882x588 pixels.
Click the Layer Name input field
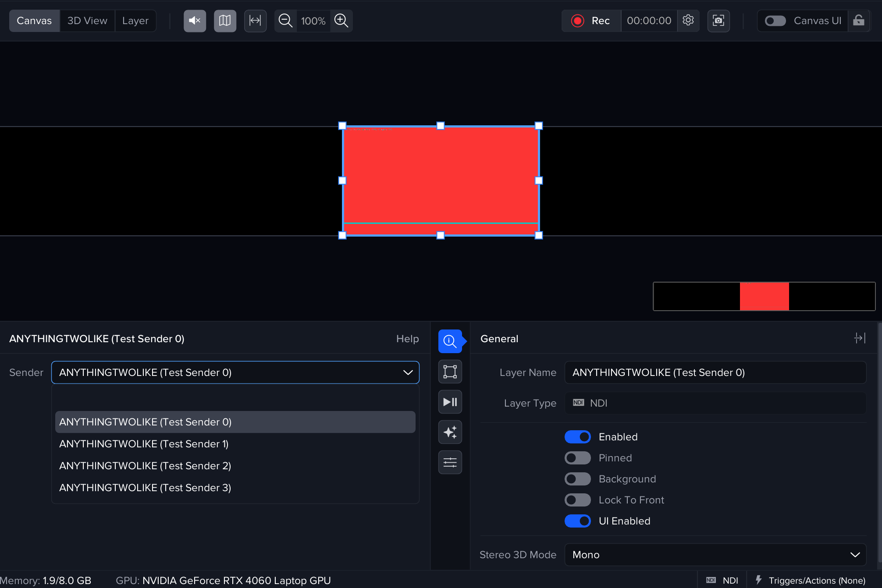pos(715,372)
